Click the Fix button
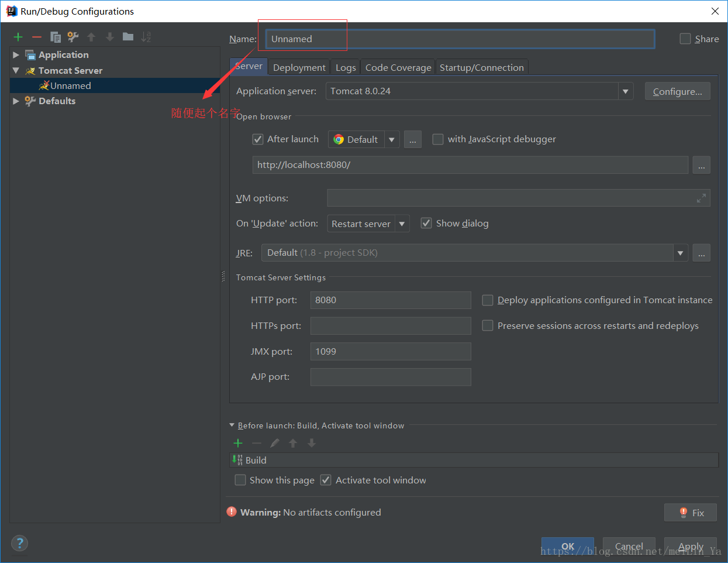Viewport: 728px width, 563px height. point(691,513)
